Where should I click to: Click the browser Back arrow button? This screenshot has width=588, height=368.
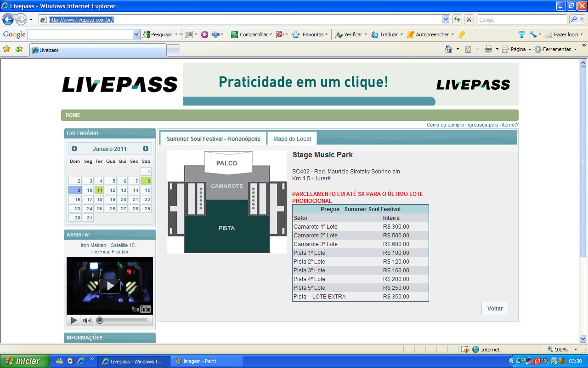(x=8, y=19)
